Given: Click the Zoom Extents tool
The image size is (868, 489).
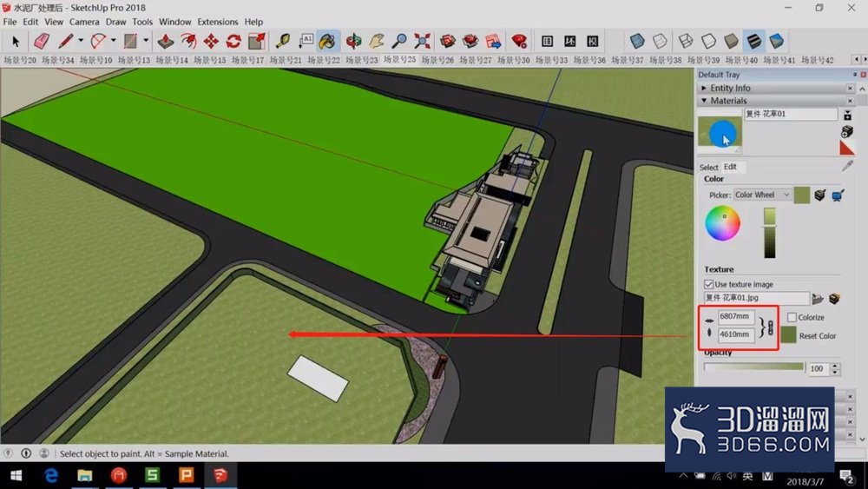Looking at the screenshot, I should 423,41.
